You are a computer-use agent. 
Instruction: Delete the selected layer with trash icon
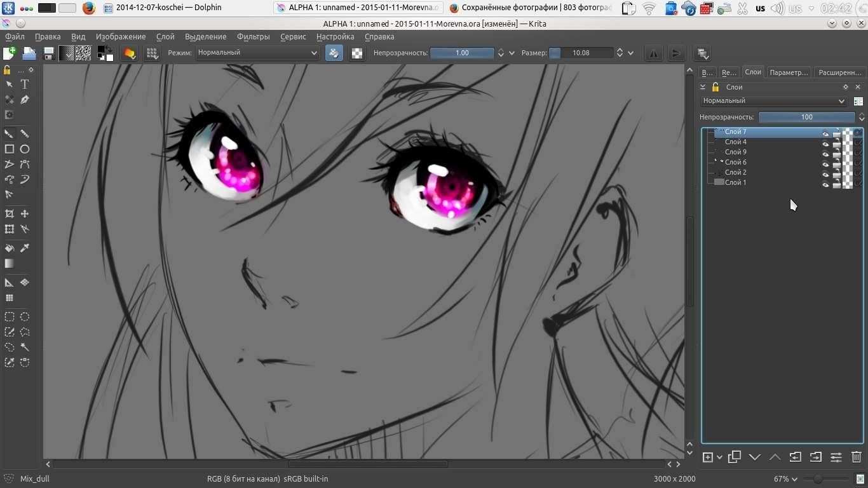point(857,457)
